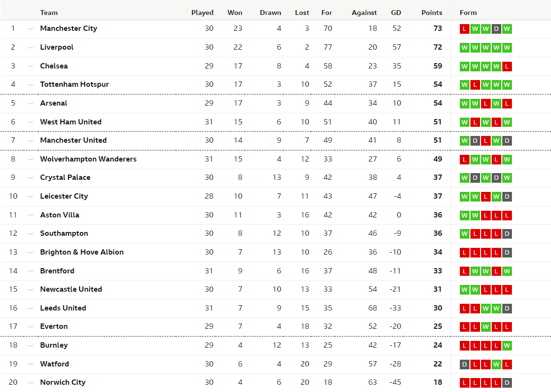Screen dimensions: 551x392
Task: Click Norwich City's final draw form badge
Action: pyautogui.click(x=507, y=383)
